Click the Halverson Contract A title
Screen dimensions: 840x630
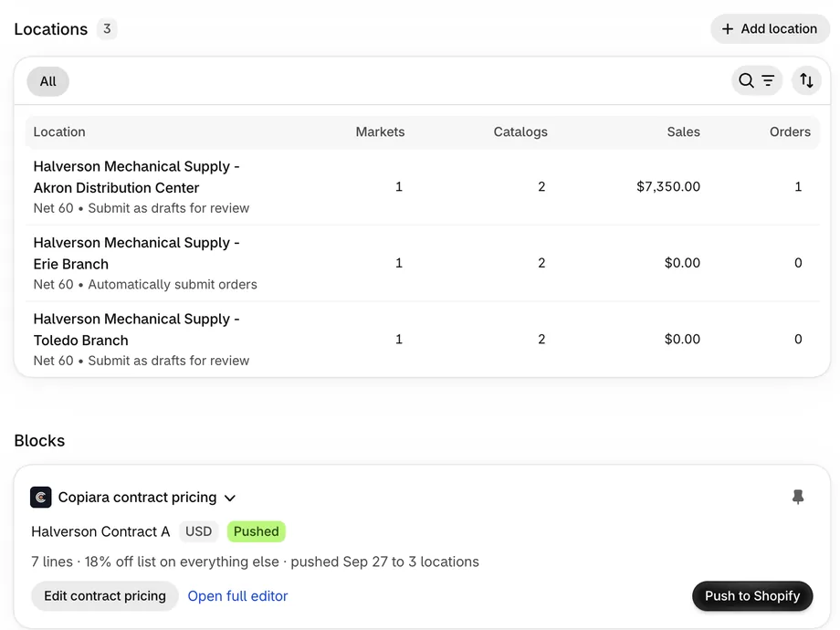tap(100, 531)
